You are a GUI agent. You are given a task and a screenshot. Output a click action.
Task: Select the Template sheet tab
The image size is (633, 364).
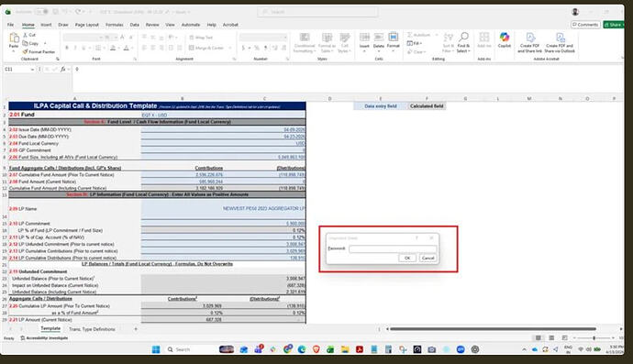point(50,329)
